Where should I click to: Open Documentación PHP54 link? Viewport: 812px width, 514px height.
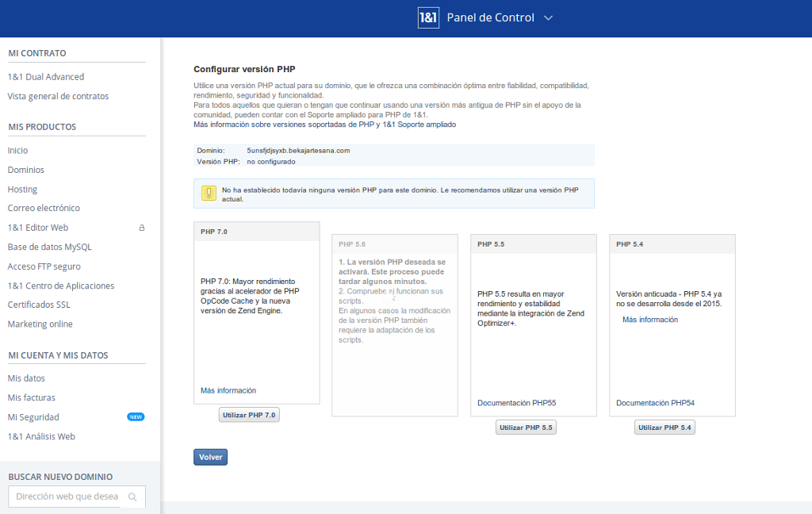[x=655, y=403]
